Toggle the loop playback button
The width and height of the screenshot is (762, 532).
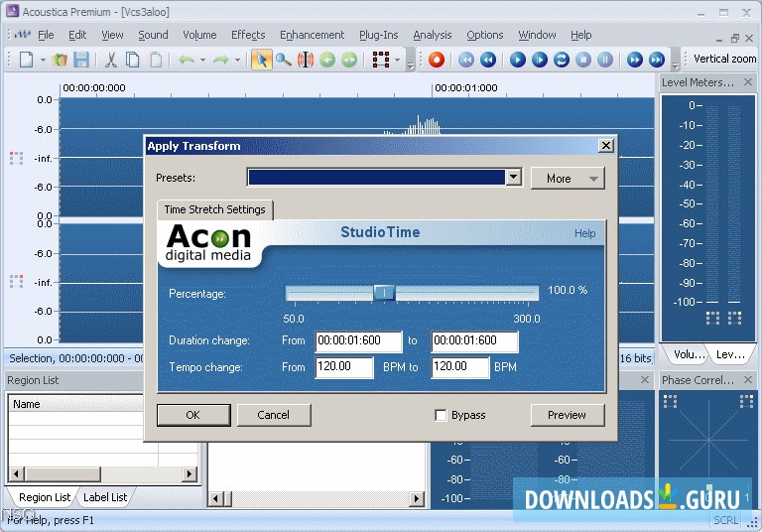[562, 60]
